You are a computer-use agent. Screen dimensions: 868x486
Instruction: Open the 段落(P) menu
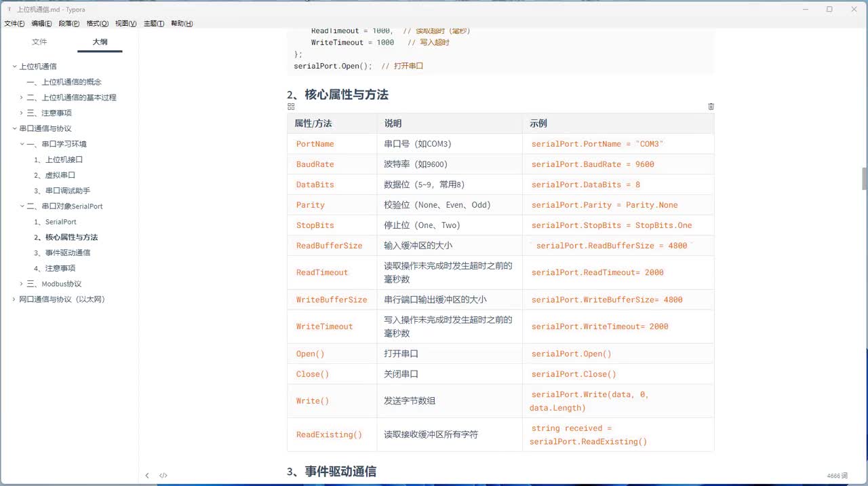pyautogui.click(x=69, y=24)
